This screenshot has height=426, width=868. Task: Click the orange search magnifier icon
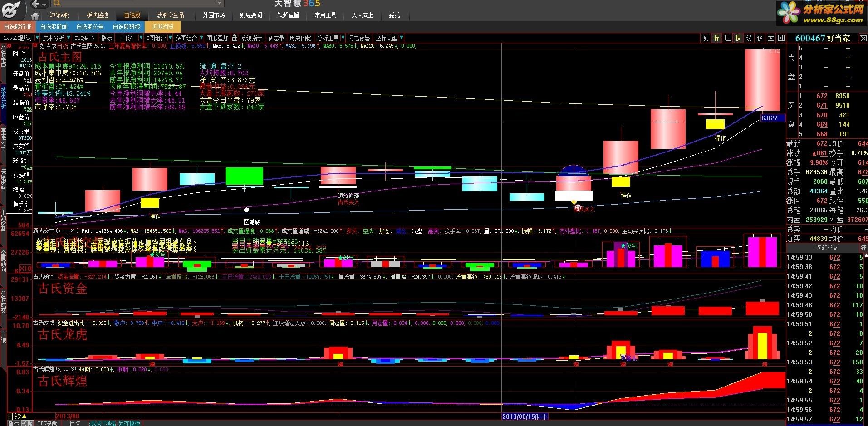57,4
